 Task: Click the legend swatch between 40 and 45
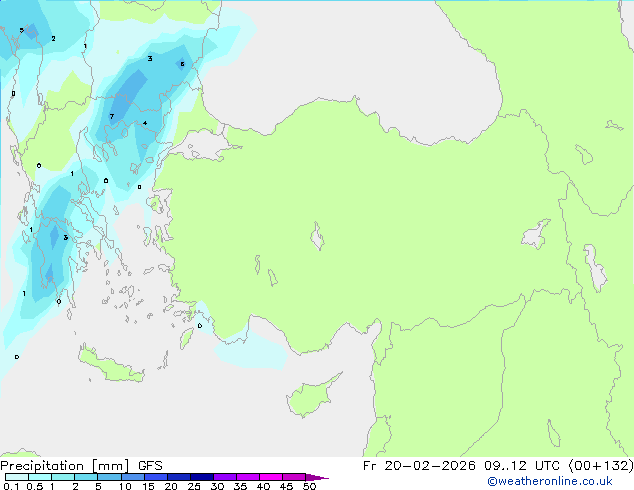(x=271, y=477)
